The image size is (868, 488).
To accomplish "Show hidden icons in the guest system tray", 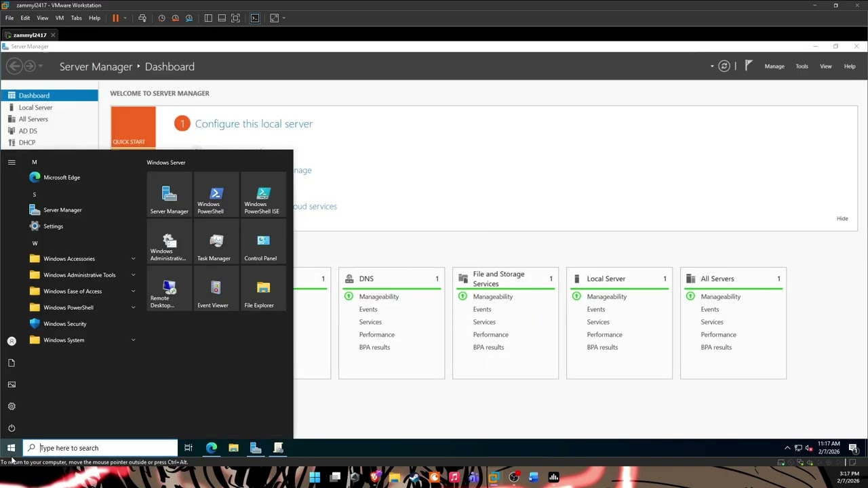I will (x=787, y=448).
